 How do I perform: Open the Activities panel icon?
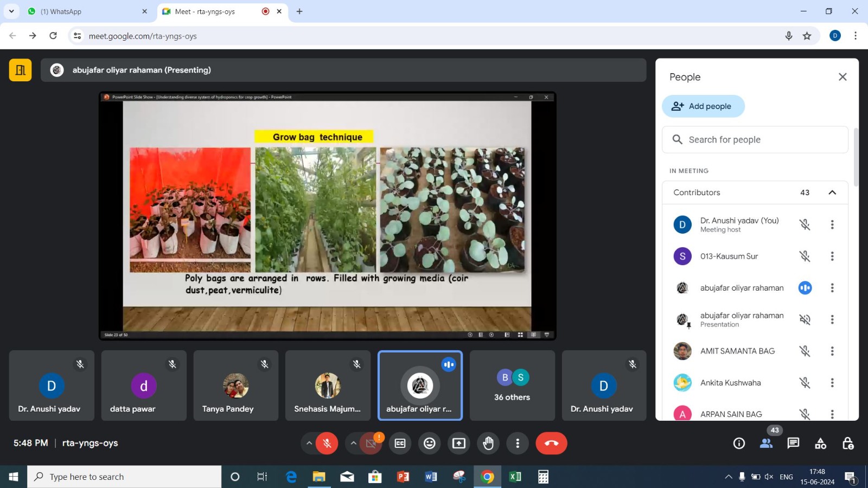[x=820, y=444]
